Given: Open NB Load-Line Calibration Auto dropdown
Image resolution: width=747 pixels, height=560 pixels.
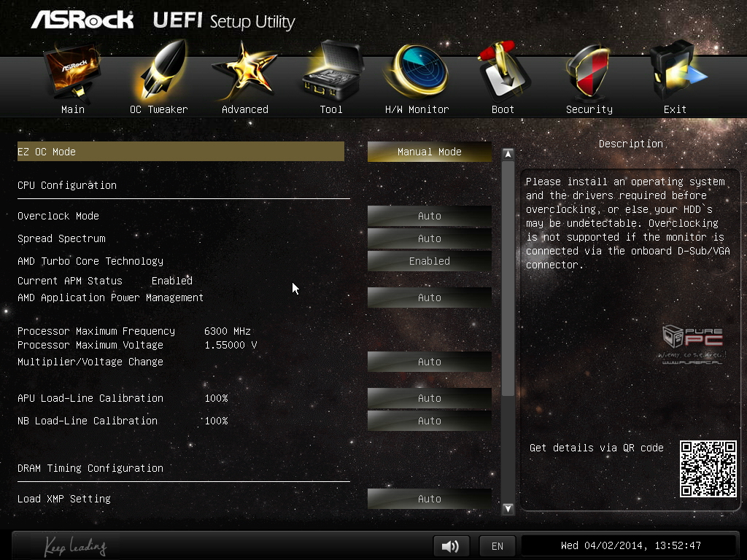Looking at the screenshot, I should pos(429,421).
